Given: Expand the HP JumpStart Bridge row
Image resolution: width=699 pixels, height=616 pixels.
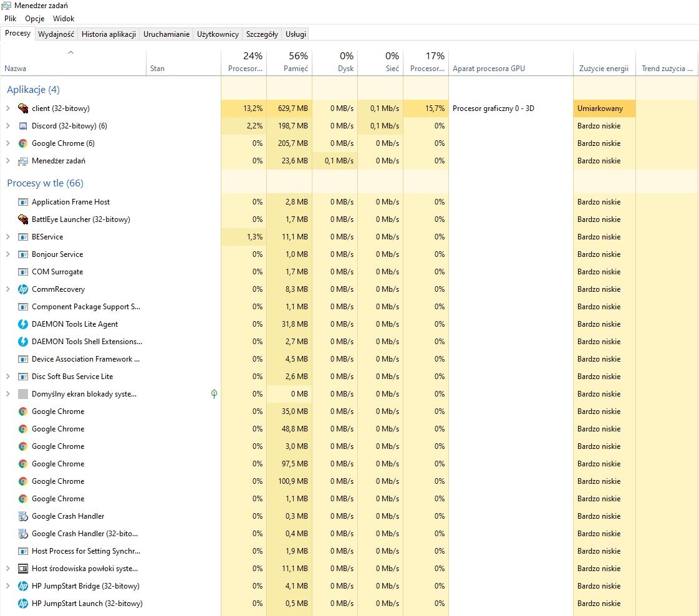Looking at the screenshot, I should [7, 585].
